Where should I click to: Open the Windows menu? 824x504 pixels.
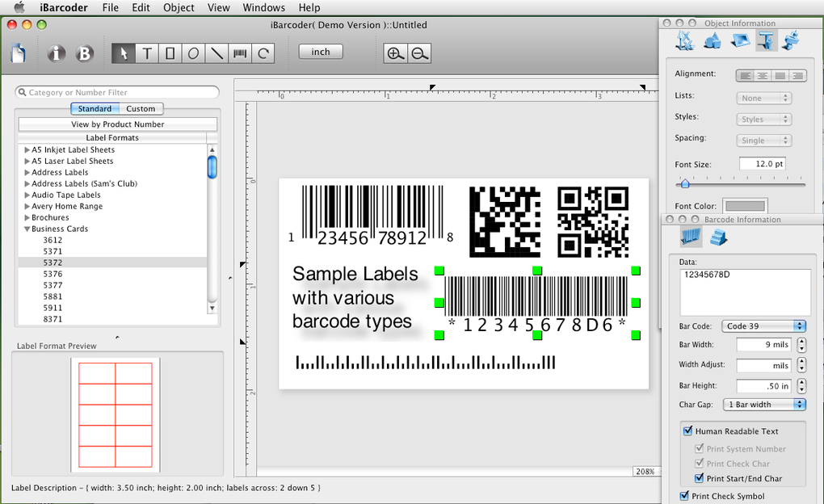264,7
